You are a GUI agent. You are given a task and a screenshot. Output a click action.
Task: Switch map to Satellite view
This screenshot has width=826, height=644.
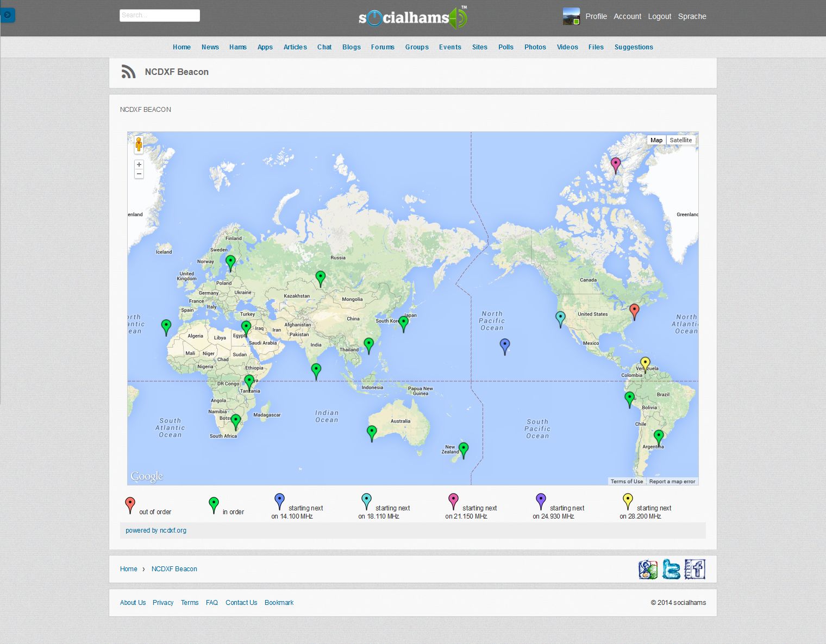point(681,140)
